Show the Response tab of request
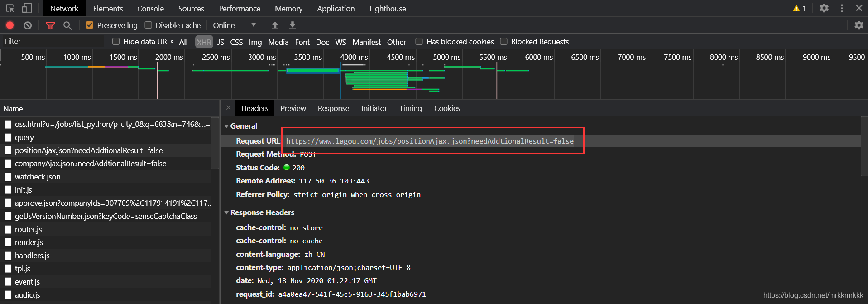Screen dimensions: 868x304 click(333, 108)
